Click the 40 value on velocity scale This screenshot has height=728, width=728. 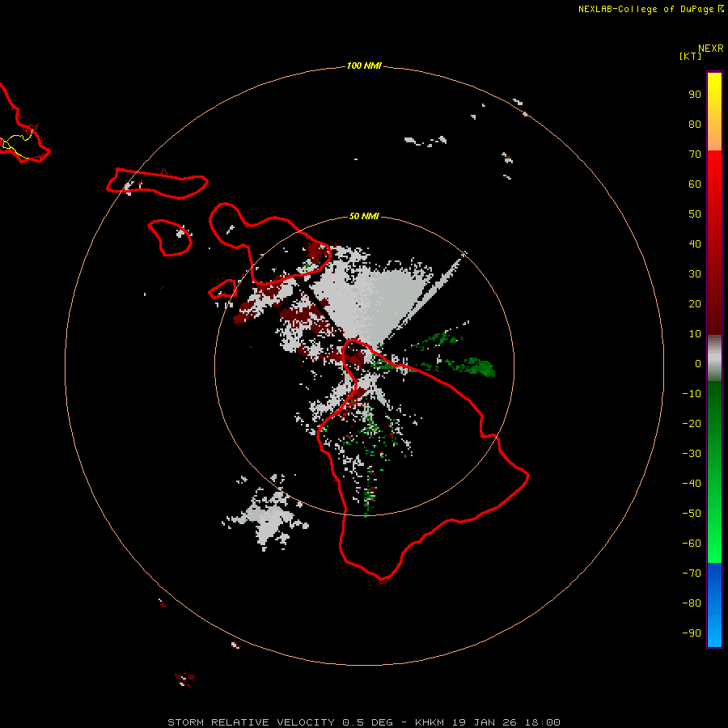point(695,243)
